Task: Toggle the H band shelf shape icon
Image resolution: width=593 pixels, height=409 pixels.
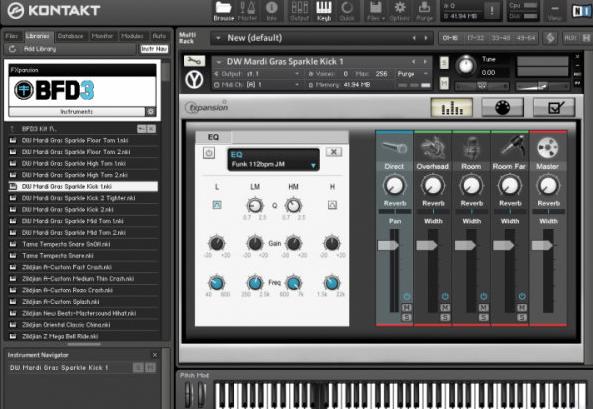Action: pos(332,205)
